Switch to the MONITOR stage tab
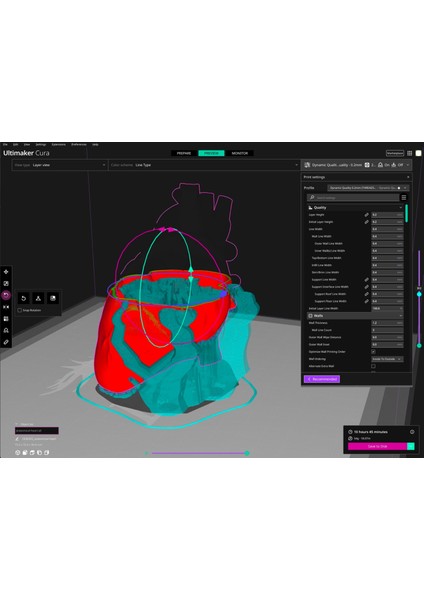 click(240, 153)
